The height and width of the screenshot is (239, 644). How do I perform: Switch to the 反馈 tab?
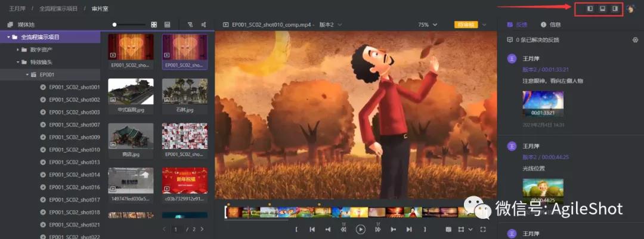click(x=517, y=24)
